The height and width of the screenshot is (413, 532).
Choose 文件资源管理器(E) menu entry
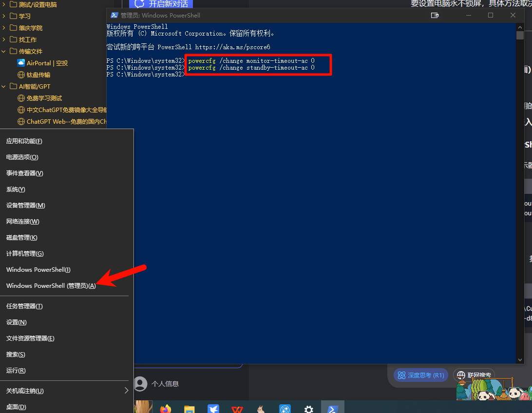point(66,338)
